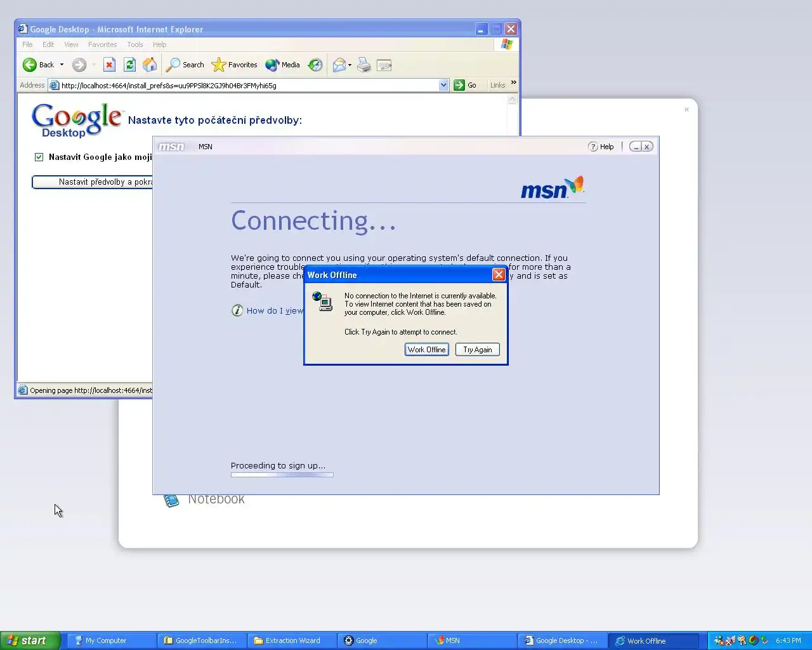Switch to MSN taskbar item
Screen dimensions: 812x650
coord(472,640)
